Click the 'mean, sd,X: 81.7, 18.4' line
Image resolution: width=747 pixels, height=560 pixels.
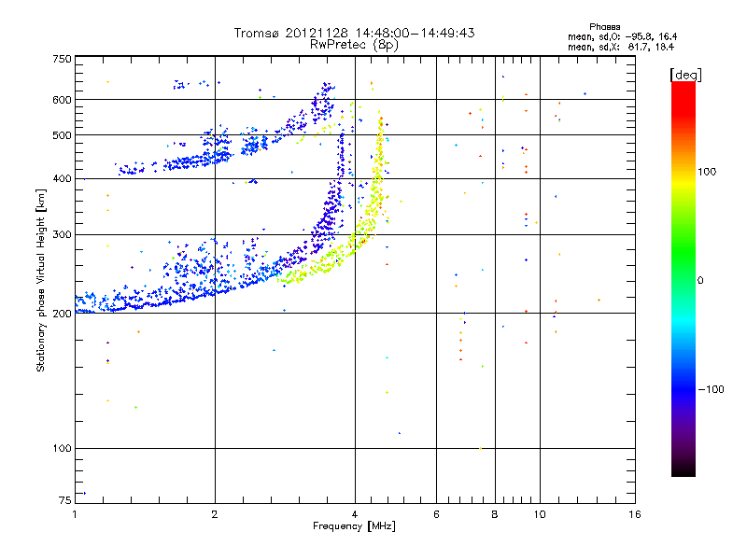[621, 47]
